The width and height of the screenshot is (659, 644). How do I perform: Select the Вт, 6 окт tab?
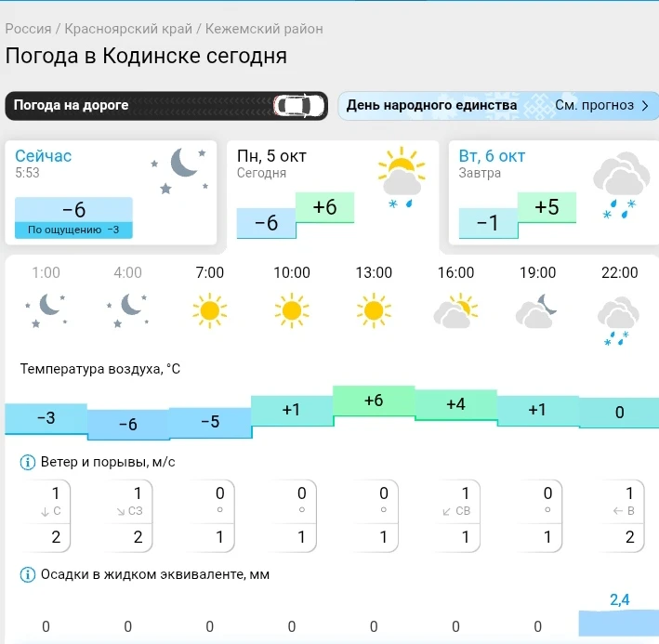click(x=554, y=192)
